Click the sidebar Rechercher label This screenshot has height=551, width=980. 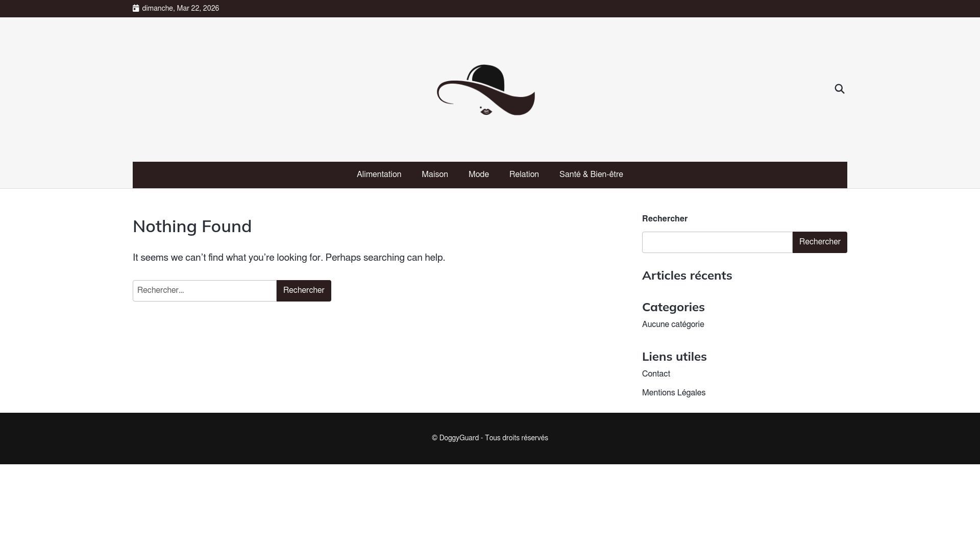665,219
